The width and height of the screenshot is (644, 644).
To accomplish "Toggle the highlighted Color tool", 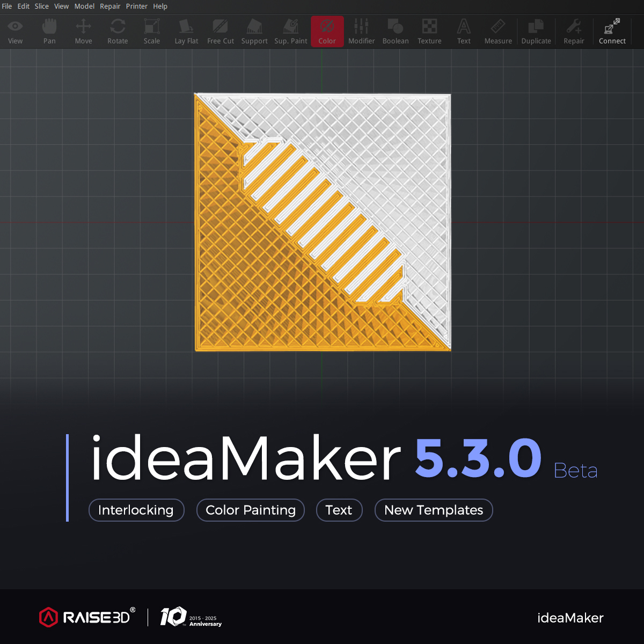I will pos(327,32).
